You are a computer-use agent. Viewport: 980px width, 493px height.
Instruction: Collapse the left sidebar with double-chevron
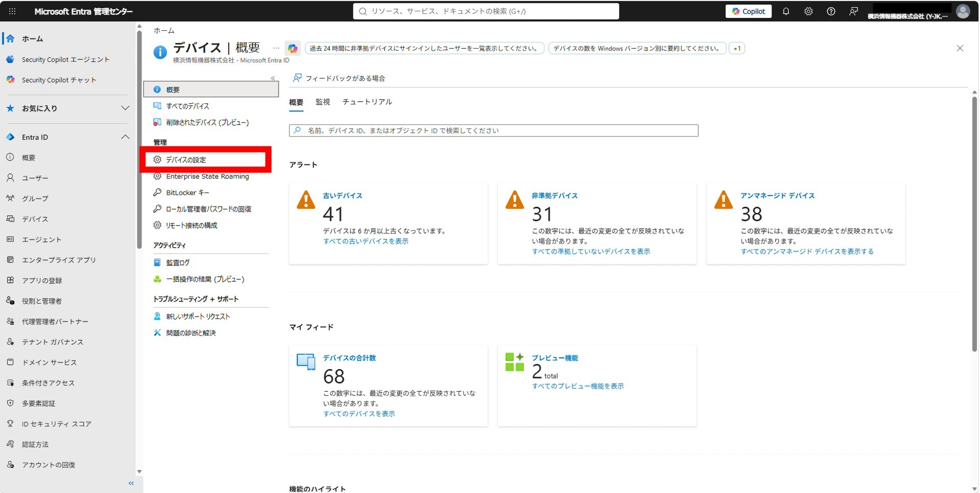tap(131, 483)
